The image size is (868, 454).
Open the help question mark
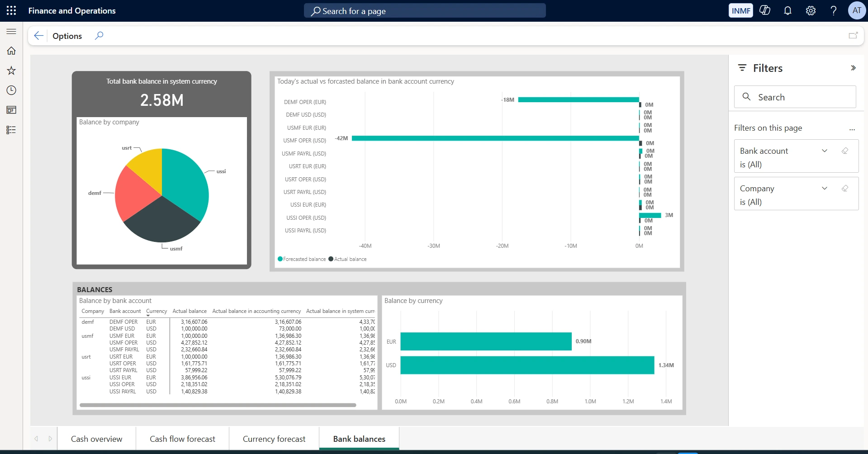(x=833, y=10)
